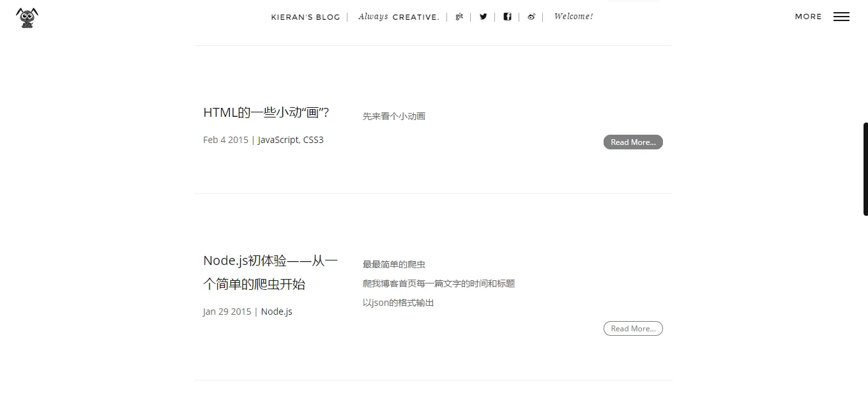Click the excerpt line 最最简单的爬虫
868x399 pixels.
394,264
